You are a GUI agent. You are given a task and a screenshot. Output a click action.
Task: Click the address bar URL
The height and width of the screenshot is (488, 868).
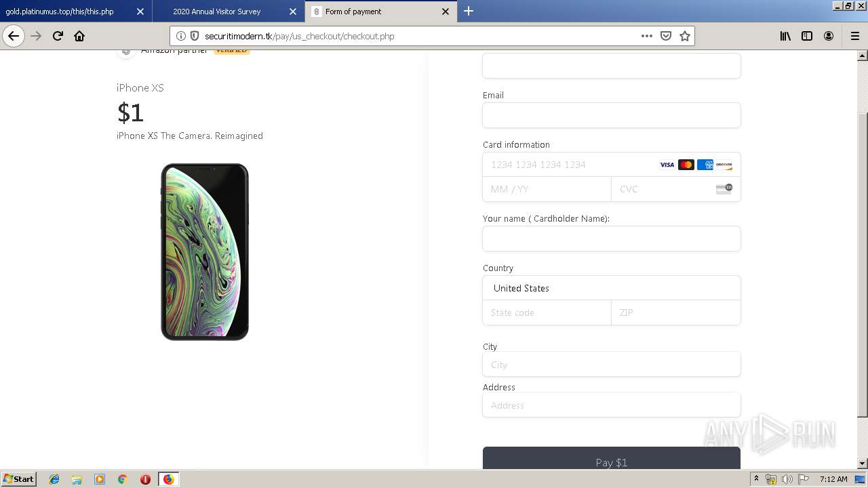coord(299,36)
